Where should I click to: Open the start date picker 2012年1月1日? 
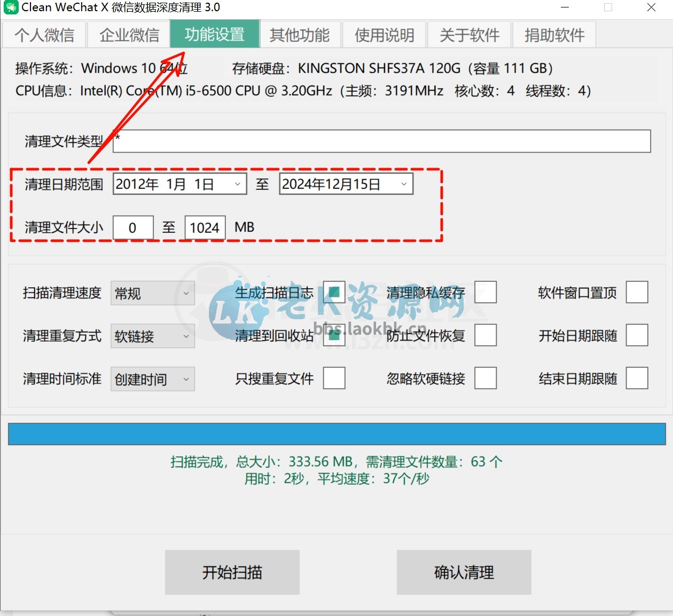pos(180,184)
